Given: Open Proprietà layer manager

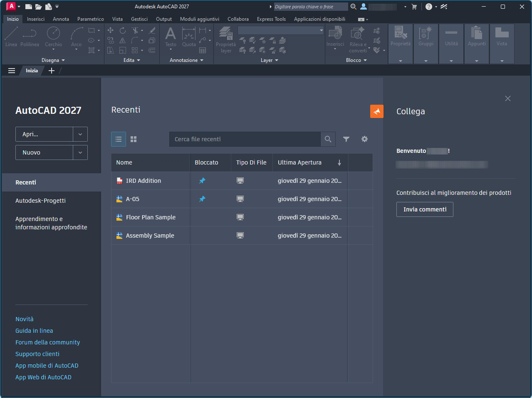Looking at the screenshot, I should 226,39.
